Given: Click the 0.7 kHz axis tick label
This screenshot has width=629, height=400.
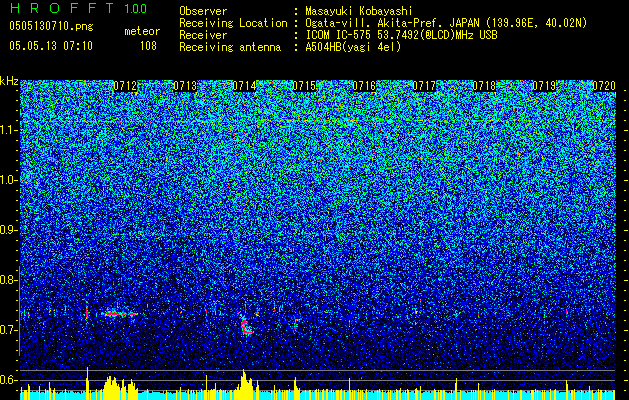Looking at the screenshot, I should tap(8, 330).
